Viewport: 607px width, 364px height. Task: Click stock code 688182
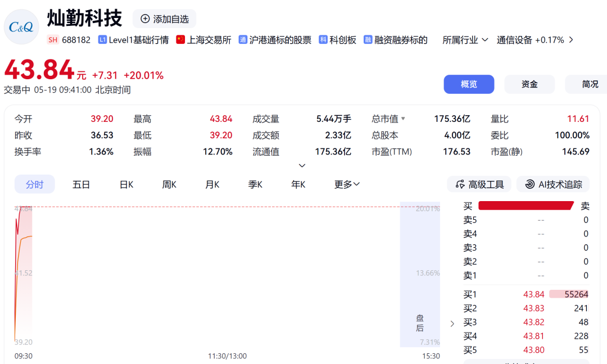pos(76,40)
